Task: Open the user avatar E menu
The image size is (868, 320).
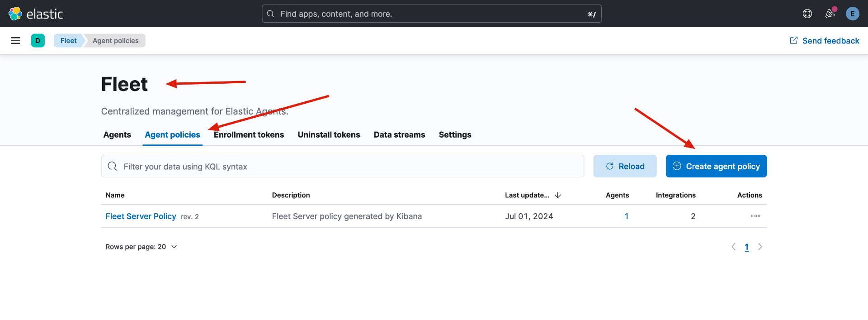Action: pyautogui.click(x=853, y=14)
